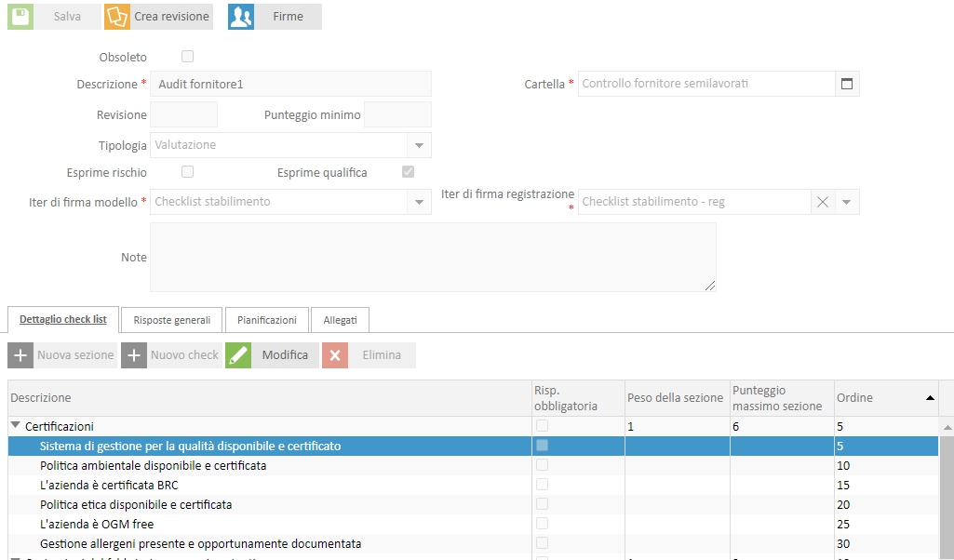The width and height of the screenshot is (954, 560).
Task: Collapse the Certificazioni section
Action: (16, 426)
